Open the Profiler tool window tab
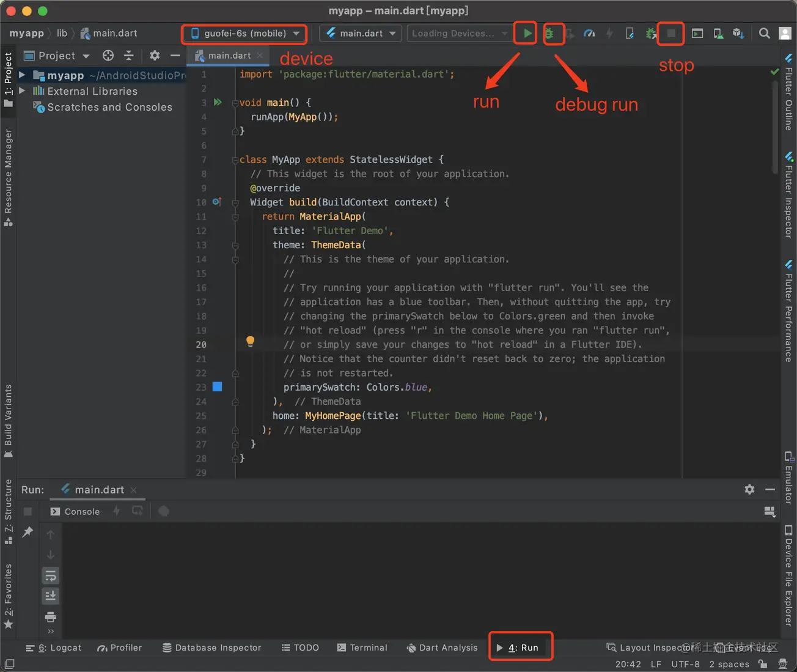The width and height of the screenshot is (797, 672). 119,648
